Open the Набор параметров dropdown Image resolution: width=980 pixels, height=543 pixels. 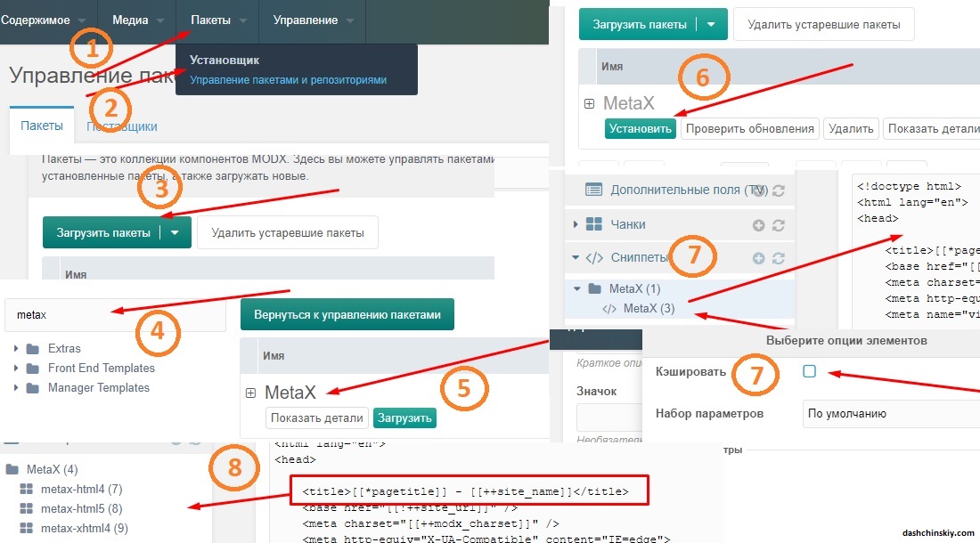click(x=889, y=413)
